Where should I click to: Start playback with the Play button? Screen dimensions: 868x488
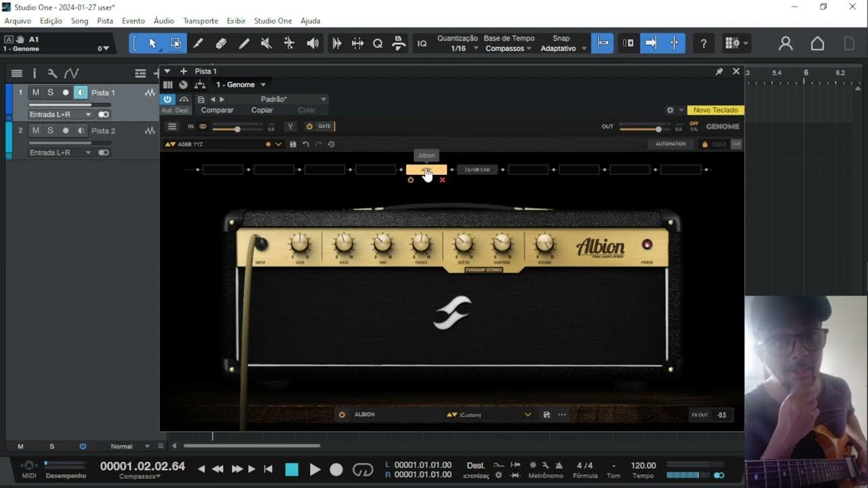(x=315, y=470)
